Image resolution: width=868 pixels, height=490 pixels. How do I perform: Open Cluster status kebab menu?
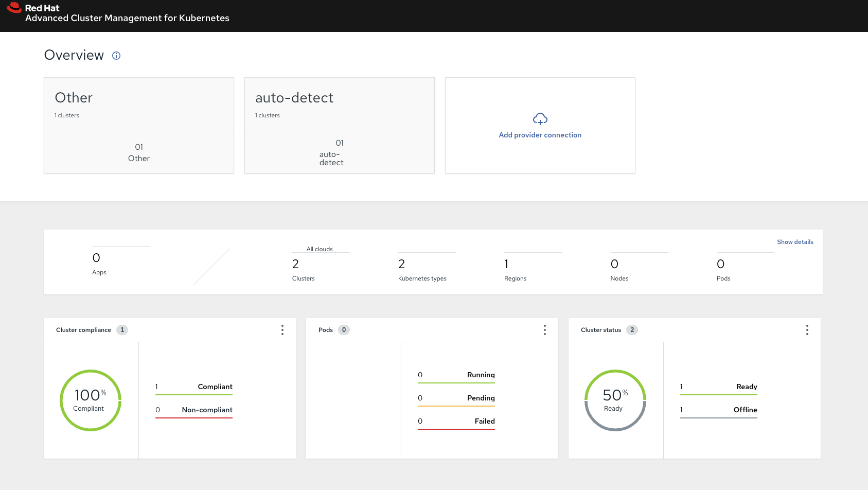(x=807, y=330)
